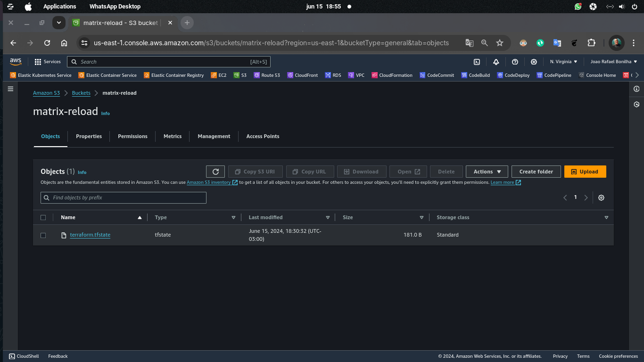Viewport: 644px width, 362px height.
Task: Open the info panel icon on right sidebar
Action: click(636, 89)
